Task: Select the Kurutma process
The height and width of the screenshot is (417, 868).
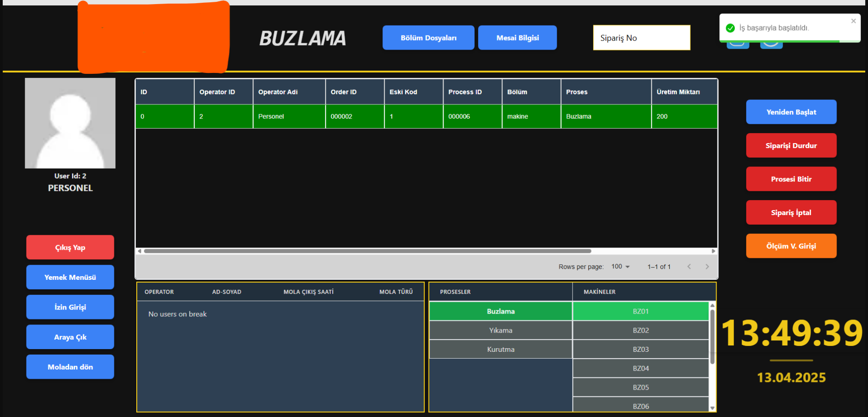Action: tap(500, 350)
